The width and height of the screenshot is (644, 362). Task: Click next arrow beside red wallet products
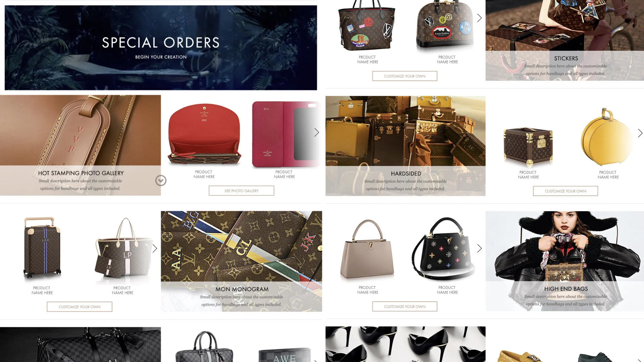click(316, 132)
